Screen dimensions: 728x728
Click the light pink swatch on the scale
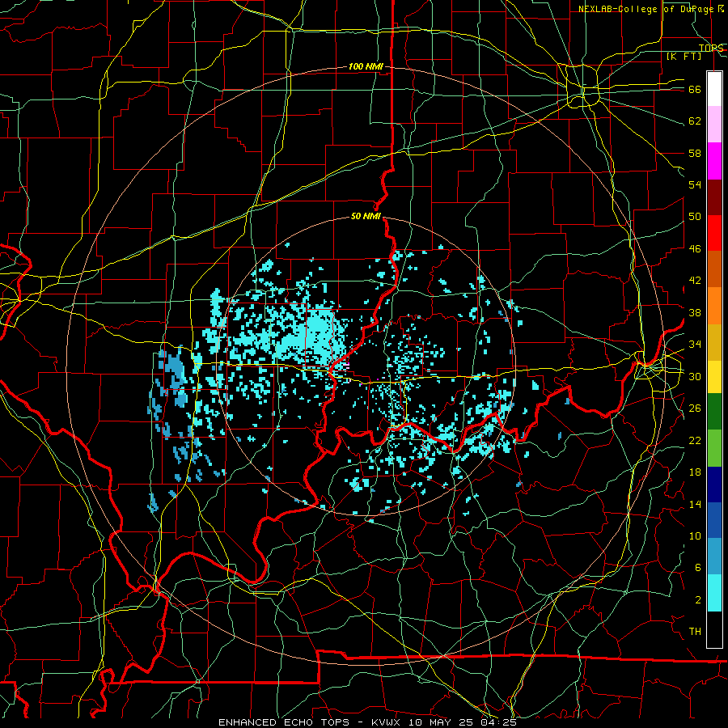point(714,125)
